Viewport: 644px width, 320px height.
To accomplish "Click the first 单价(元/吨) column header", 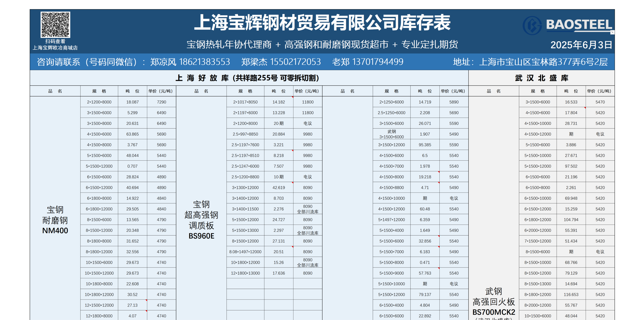I will tap(161, 91).
